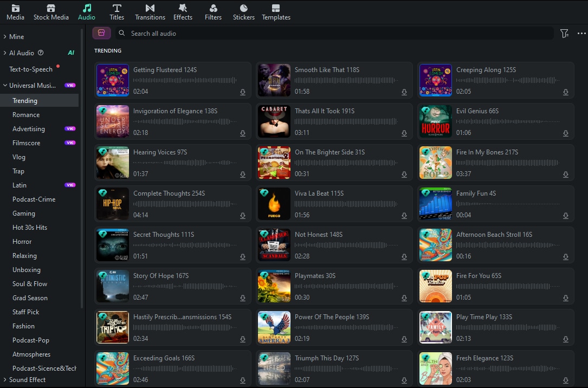This screenshot has width=588, height=388.
Task: Switch to the Titles tab
Action: pyautogui.click(x=117, y=12)
